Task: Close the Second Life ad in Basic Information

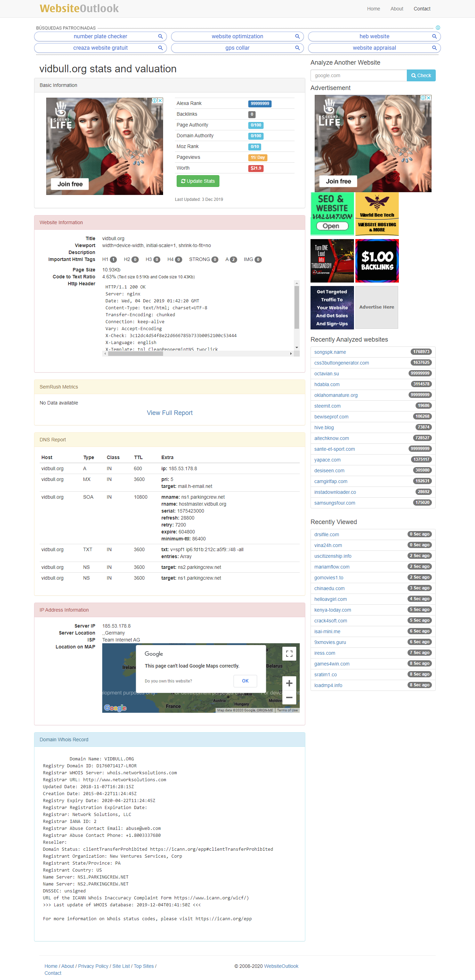Action: click(x=160, y=100)
